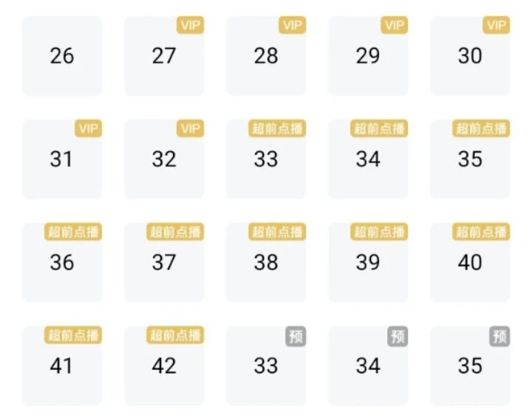Click 超前点播 badge on episode 40
The image size is (532, 420).
(x=481, y=233)
